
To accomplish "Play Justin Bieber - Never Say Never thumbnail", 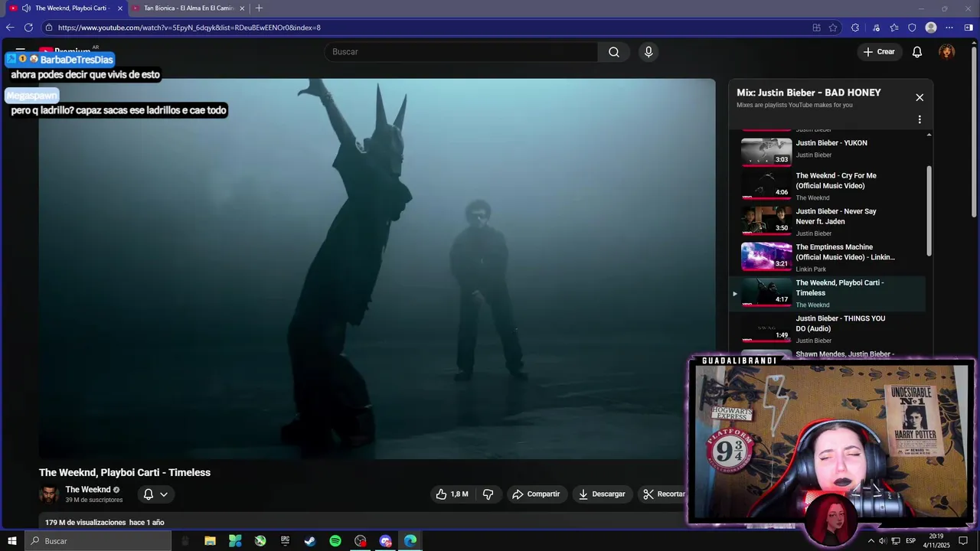I will coord(766,221).
